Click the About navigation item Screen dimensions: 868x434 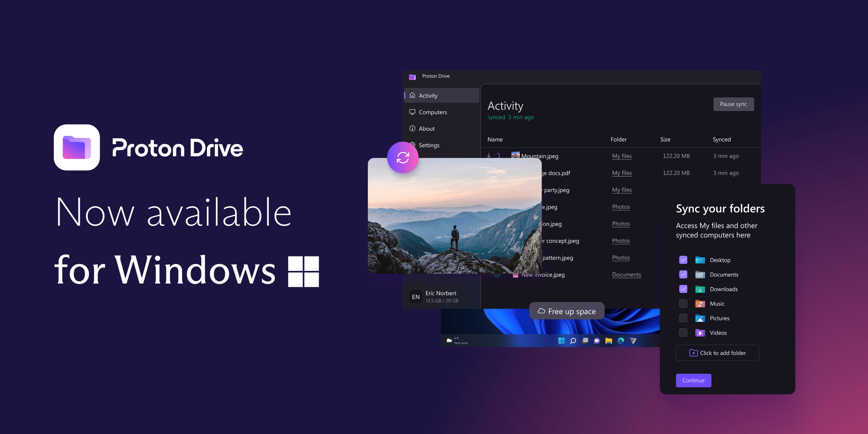pyautogui.click(x=427, y=128)
